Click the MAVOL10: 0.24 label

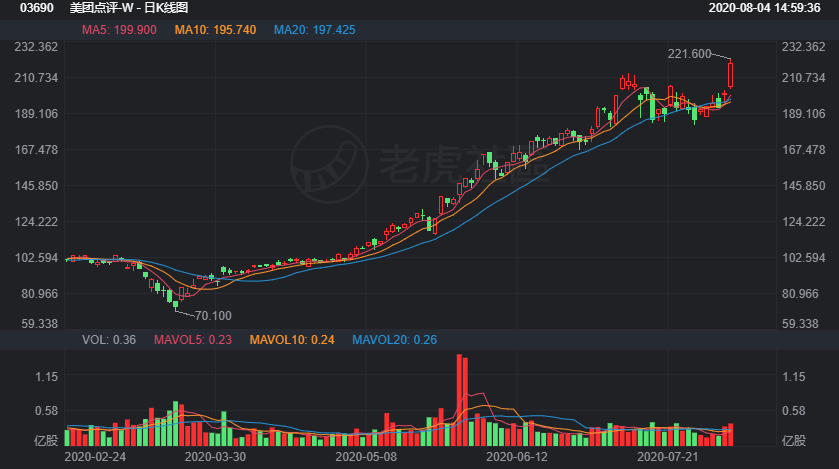click(x=292, y=340)
